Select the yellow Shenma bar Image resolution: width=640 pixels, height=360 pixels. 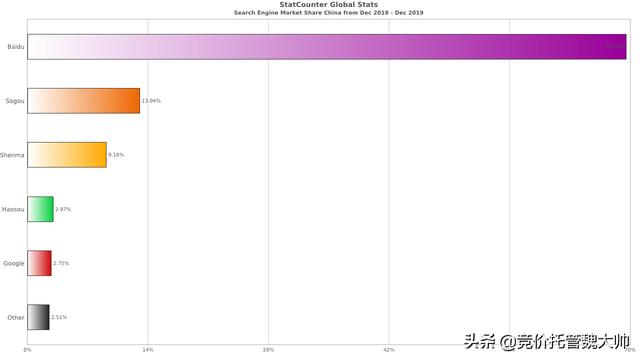[x=67, y=155]
